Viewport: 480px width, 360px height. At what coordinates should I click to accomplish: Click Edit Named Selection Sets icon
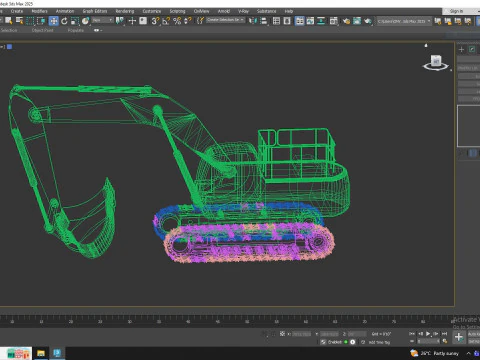(x=200, y=21)
